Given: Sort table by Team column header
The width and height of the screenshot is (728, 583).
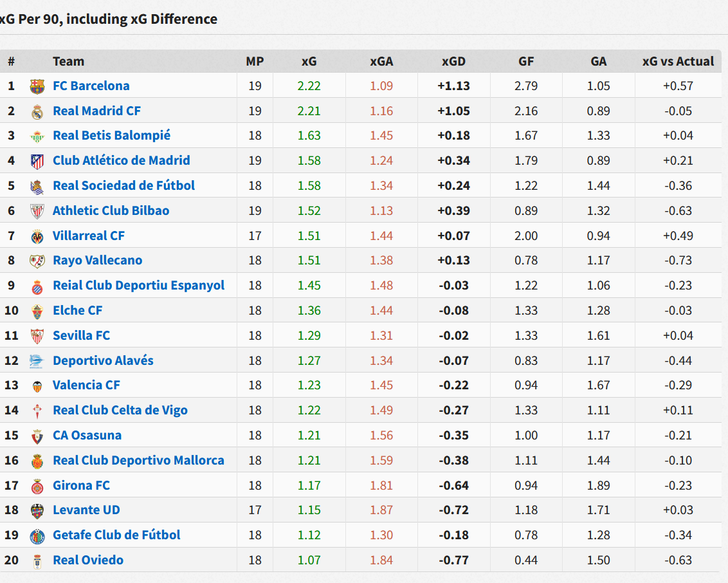Looking at the screenshot, I should pos(68,61).
